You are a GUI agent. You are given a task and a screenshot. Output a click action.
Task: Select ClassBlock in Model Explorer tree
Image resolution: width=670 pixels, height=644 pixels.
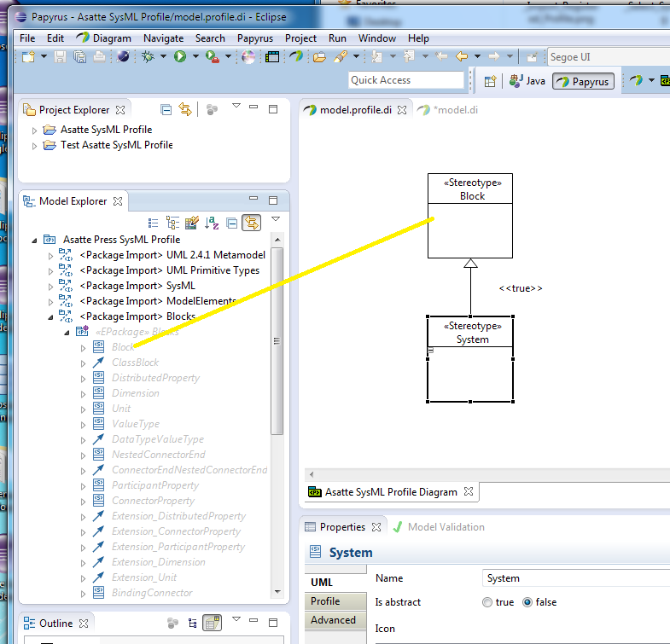coord(135,363)
